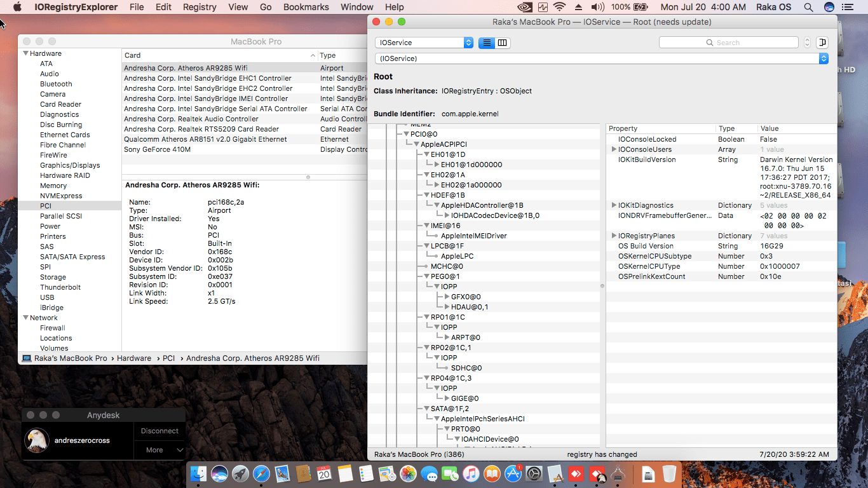
Task: Open the File menu
Action: click(x=137, y=7)
